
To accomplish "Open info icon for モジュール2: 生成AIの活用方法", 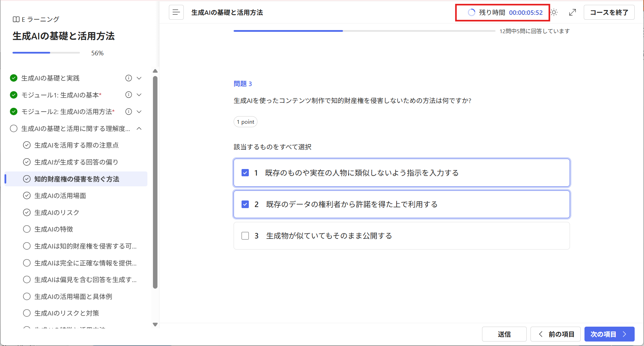I will point(129,112).
